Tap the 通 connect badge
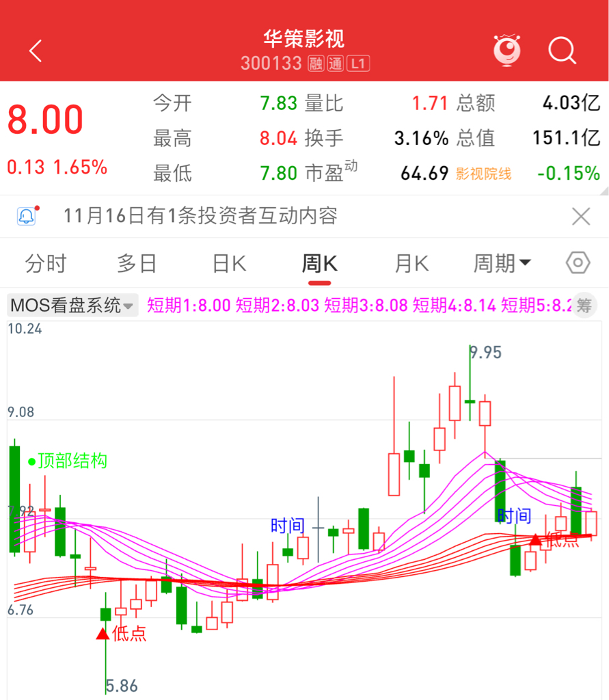 point(336,64)
